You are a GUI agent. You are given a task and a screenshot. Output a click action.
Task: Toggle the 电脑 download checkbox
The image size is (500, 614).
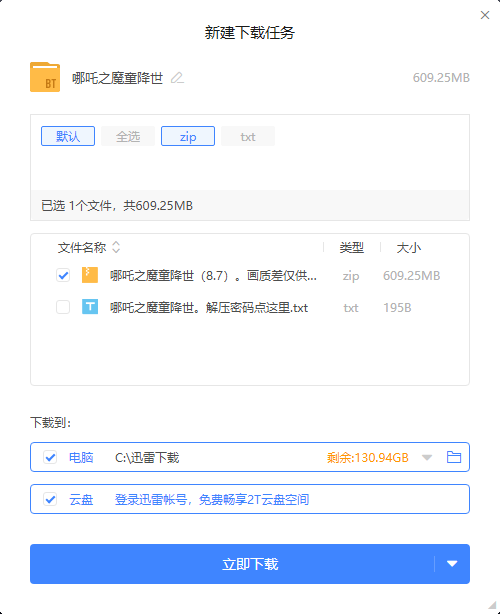pos(50,457)
